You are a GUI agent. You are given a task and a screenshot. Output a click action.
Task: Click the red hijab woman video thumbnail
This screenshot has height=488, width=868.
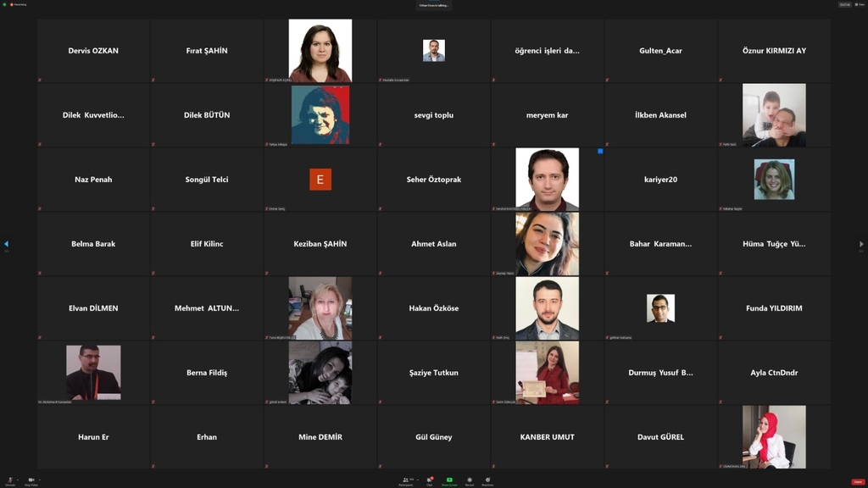click(774, 437)
